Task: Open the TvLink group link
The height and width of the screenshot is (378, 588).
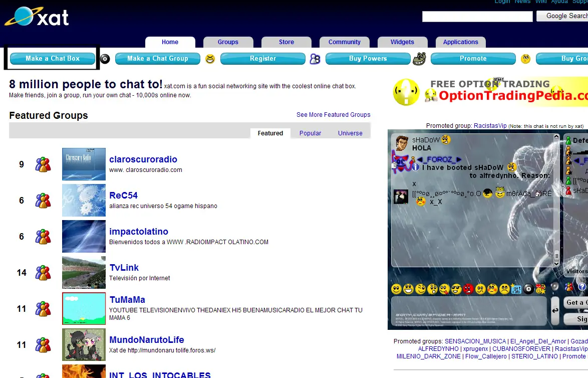Action: (x=124, y=267)
